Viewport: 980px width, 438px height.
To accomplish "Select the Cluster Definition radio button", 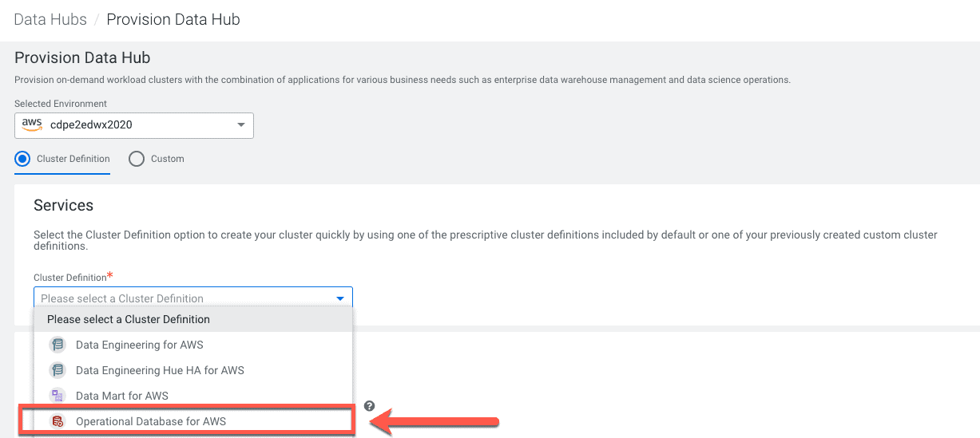I will click(23, 159).
